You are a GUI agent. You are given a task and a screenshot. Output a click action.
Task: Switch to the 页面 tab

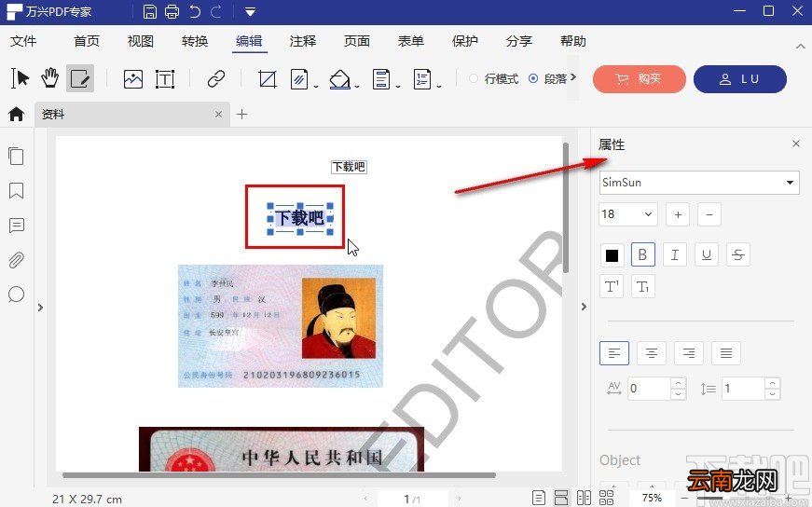click(357, 41)
